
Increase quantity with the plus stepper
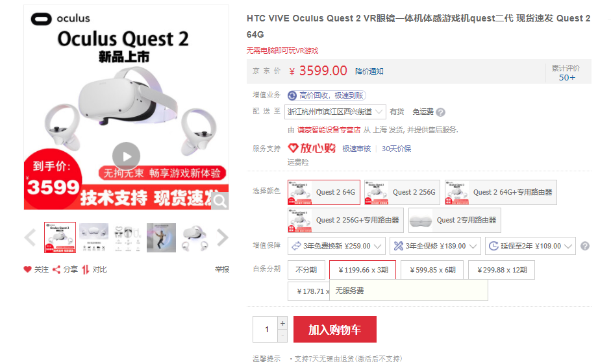tap(282, 323)
